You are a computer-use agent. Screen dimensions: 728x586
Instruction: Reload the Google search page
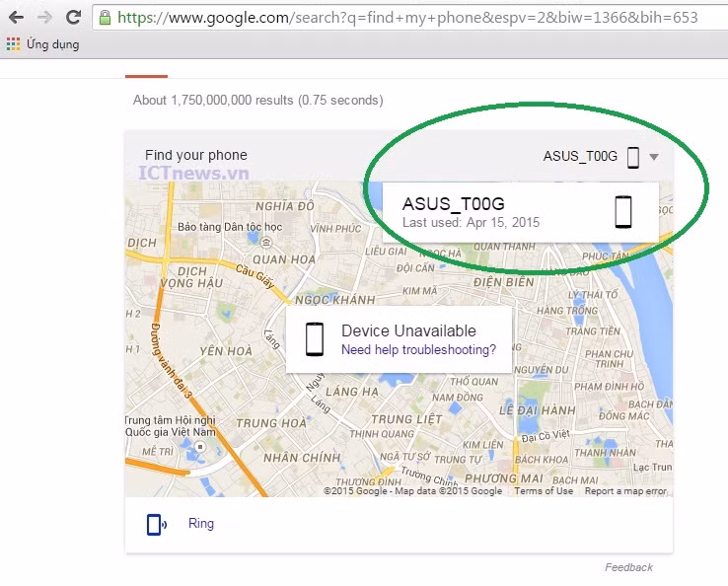73,17
